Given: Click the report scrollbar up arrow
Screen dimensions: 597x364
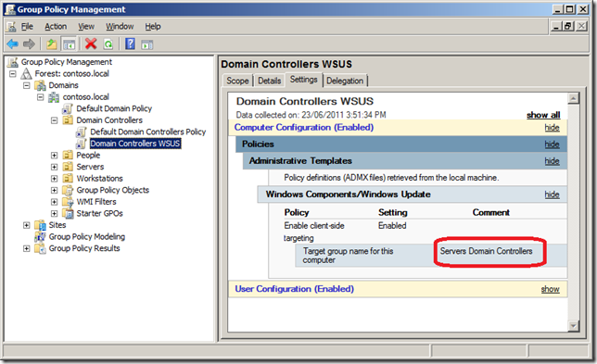Looking at the screenshot, I should [574, 98].
